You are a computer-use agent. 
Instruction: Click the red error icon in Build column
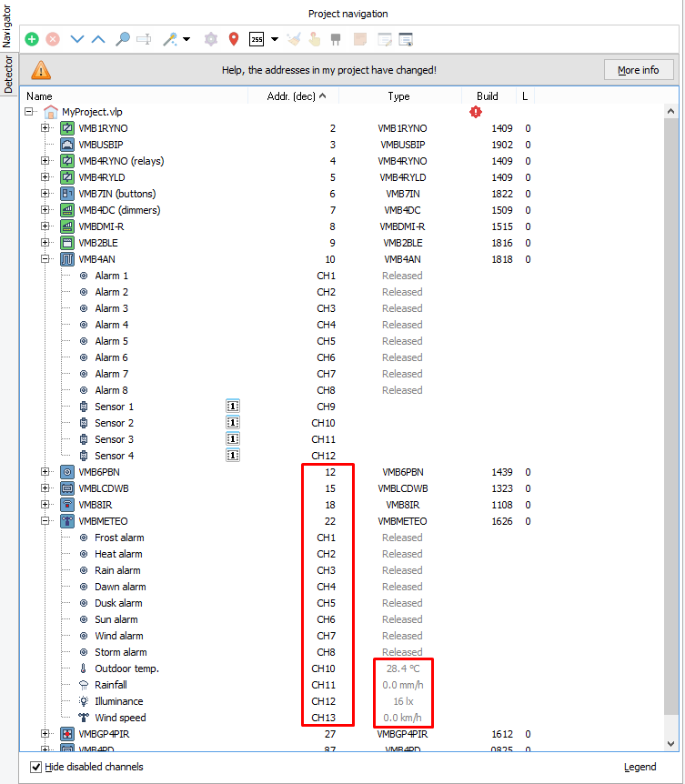point(476,112)
